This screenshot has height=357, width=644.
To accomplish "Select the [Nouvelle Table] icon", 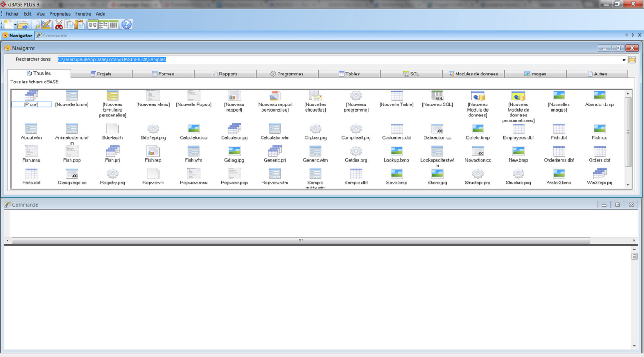I will [397, 95].
